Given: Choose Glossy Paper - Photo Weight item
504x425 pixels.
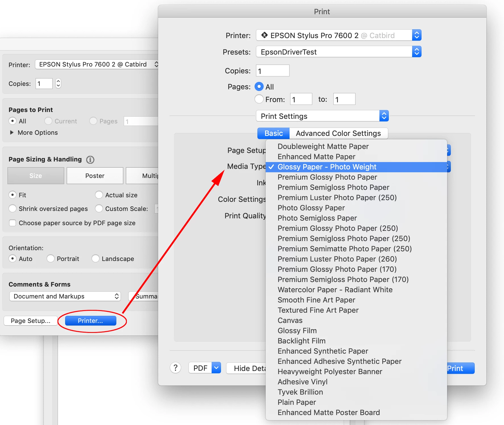Looking at the screenshot, I should pyautogui.click(x=356, y=167).
